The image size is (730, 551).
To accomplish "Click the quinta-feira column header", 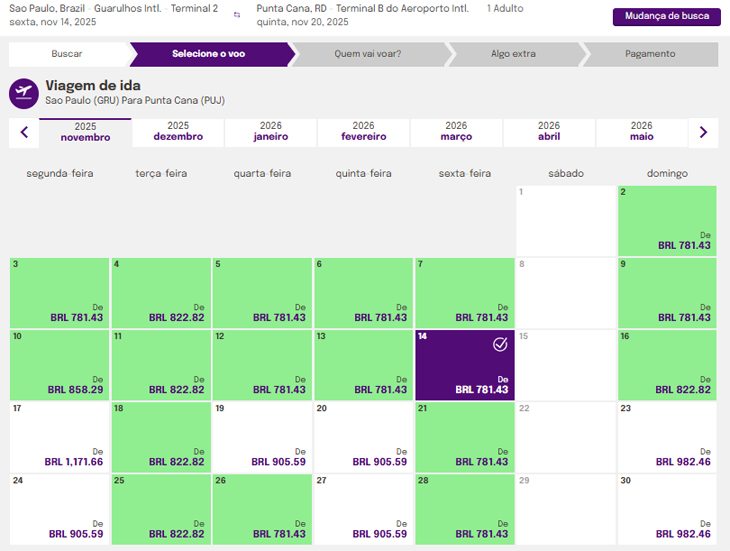I will [364, 173].
